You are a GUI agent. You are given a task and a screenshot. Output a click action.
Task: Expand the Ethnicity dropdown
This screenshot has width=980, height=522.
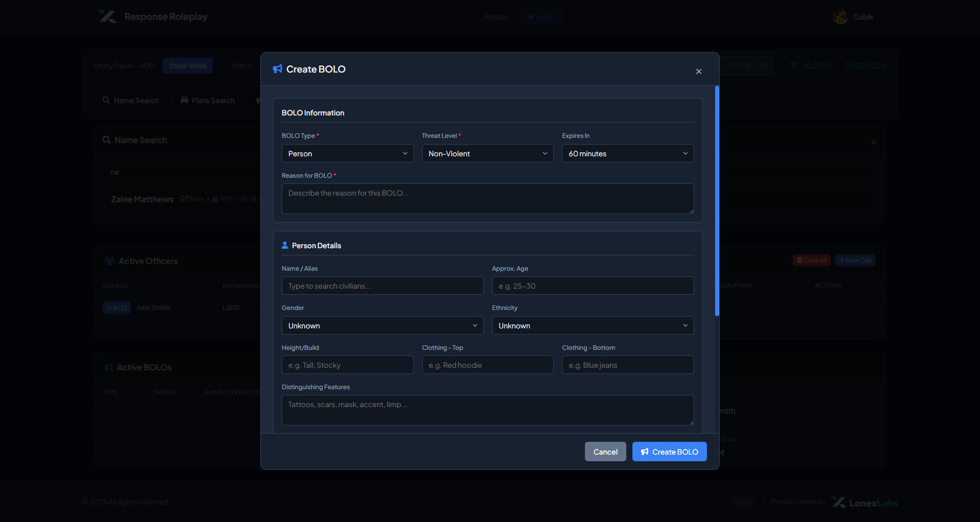pyautogui.click(x=593, y=325)
